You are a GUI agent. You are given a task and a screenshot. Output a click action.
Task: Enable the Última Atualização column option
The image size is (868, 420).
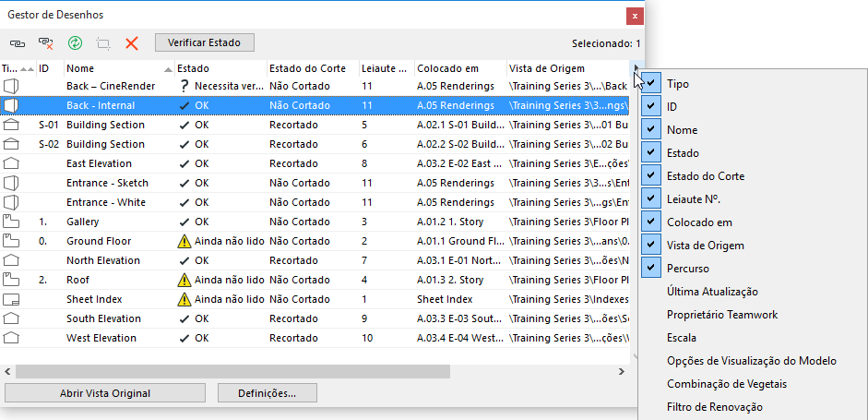coord(712,292)
